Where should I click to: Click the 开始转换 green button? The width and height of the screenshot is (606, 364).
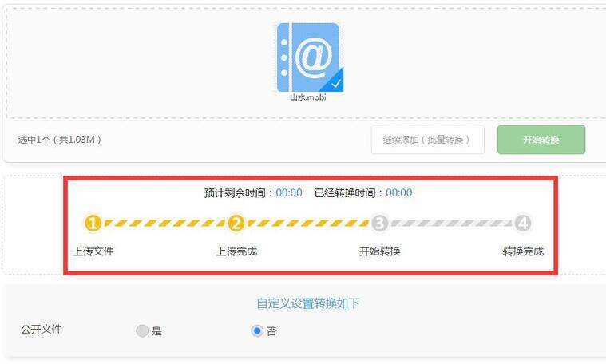pos(541,140)
